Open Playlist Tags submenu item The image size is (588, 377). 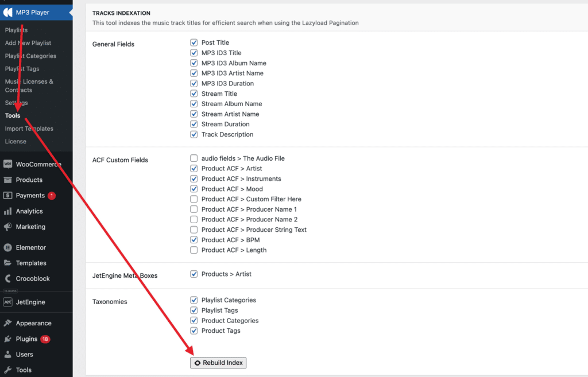click(x=22, y=69)
